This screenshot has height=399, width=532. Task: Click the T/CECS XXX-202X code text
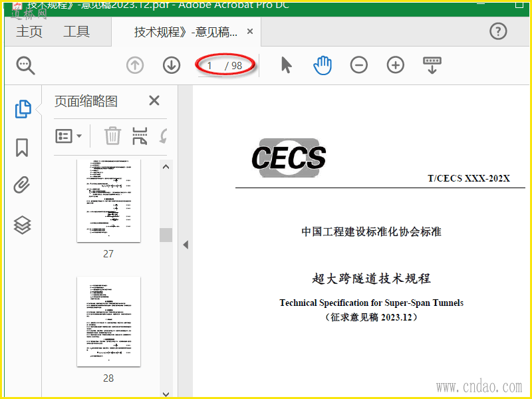click(469, 178)
